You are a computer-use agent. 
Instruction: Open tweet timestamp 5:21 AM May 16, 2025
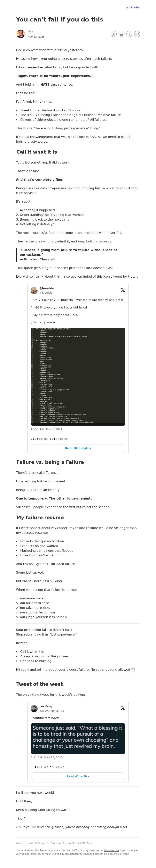point(47,757)
